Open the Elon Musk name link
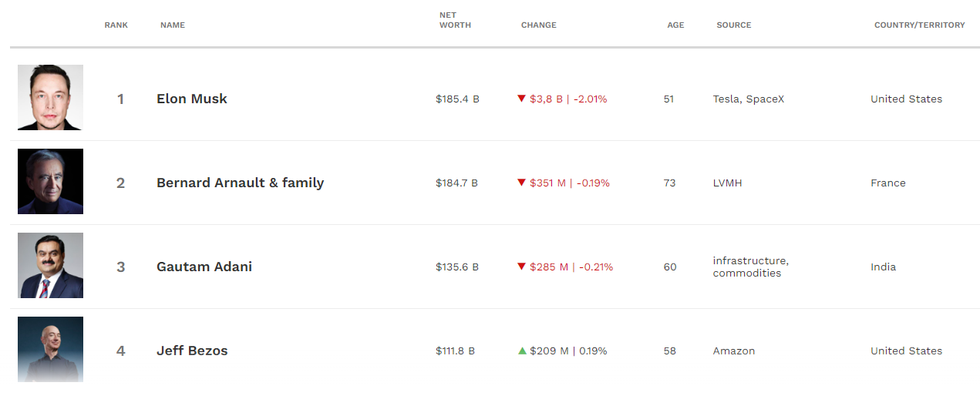 (192, 99)
